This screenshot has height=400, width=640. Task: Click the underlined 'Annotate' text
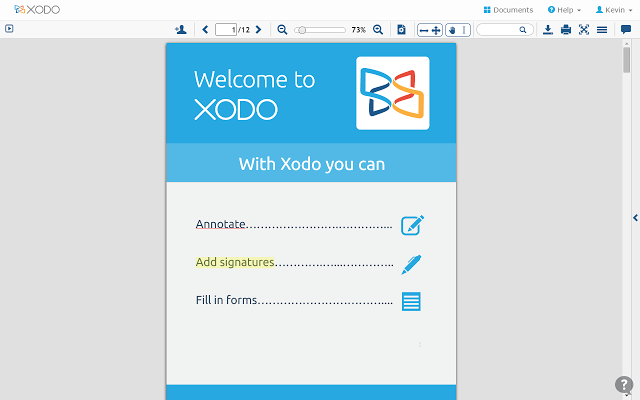[x=220, y=224]
